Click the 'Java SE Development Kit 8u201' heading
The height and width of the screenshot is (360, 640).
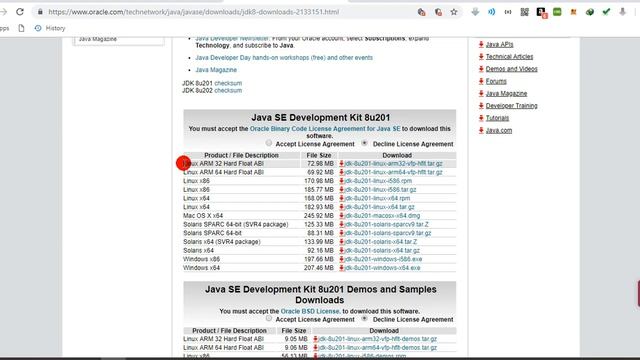320,118
